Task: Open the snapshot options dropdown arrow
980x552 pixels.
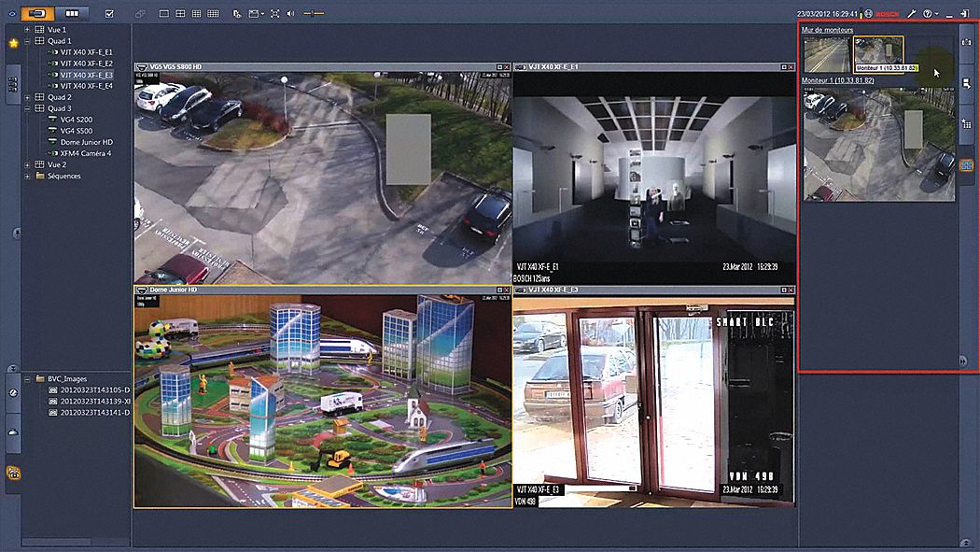Action: tap(260, 13)
